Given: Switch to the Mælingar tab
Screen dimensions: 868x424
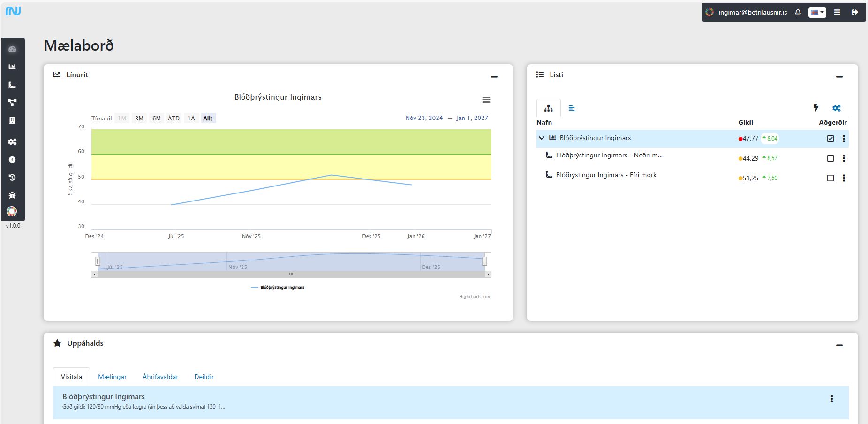Looking at the screenshot, I should pyautogui.click(x=112, y=377).
